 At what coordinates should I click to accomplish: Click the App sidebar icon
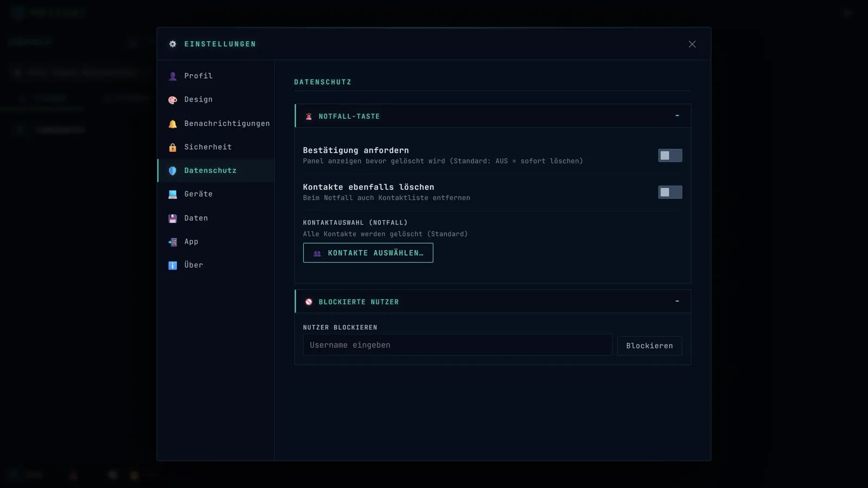pyautogui.click(x=173, y=242)
